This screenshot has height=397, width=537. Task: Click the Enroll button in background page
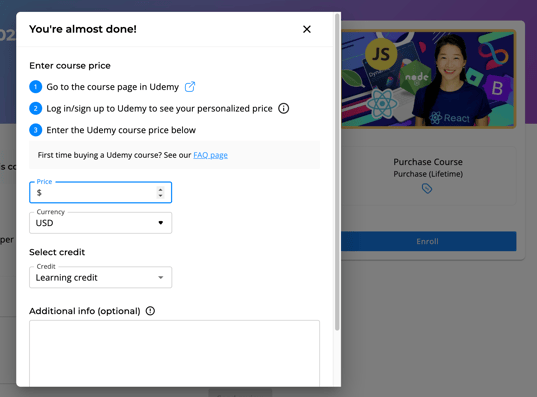point(428,241)
